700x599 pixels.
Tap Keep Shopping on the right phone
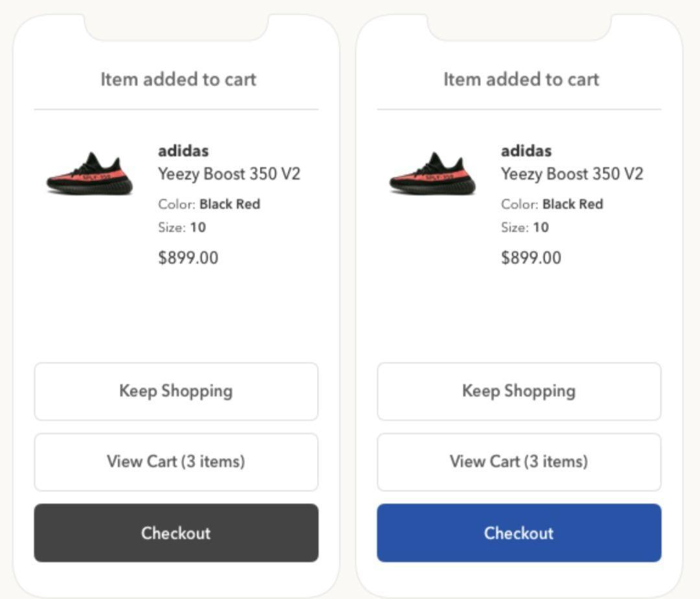[x=519, y=392]
